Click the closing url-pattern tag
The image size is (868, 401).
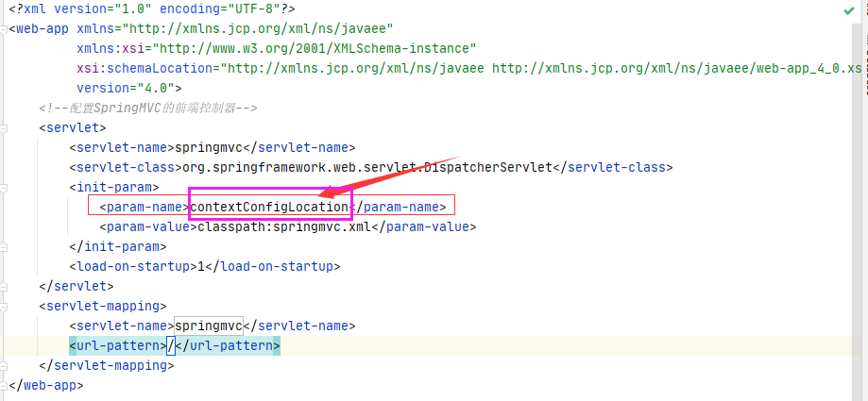228,346
